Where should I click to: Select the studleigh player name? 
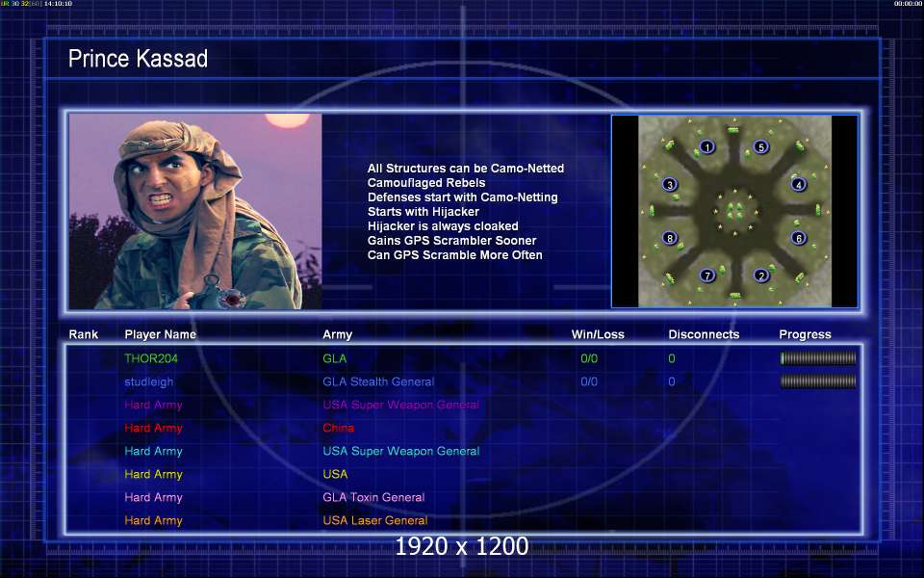(149, 381)
